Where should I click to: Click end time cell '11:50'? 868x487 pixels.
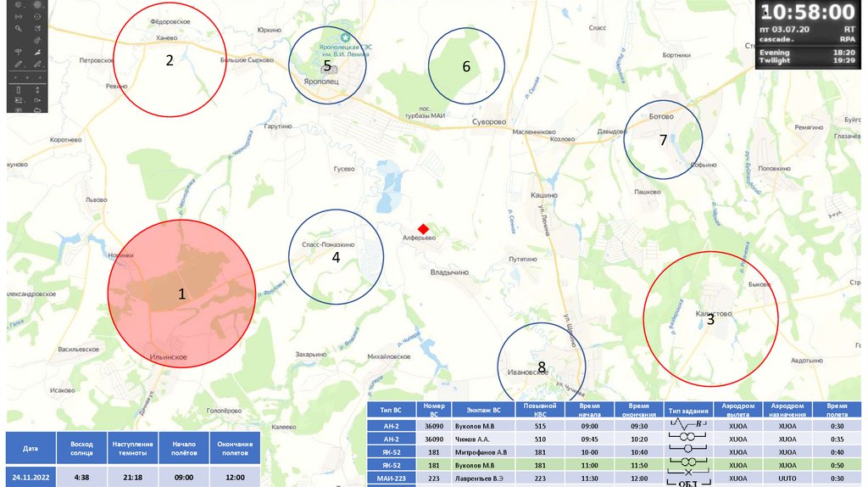click(639, 466)
